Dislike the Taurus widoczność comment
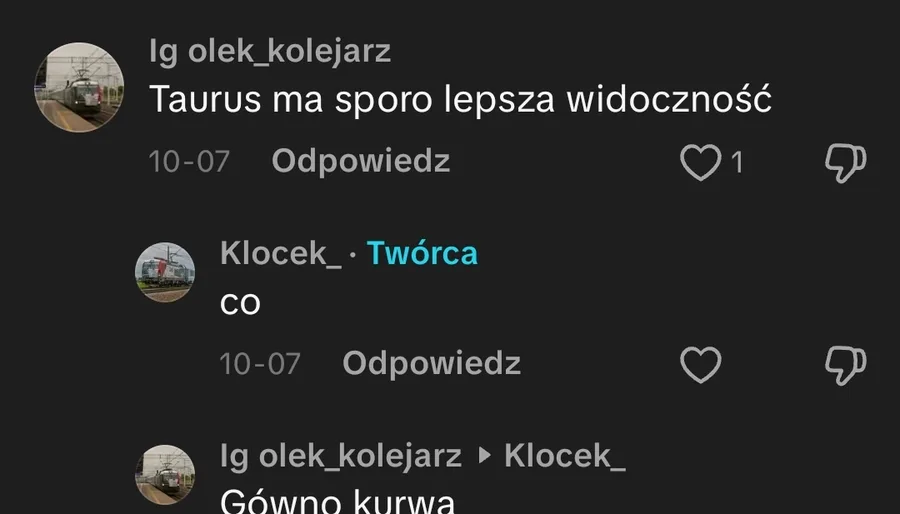 [x=845, y=162]
